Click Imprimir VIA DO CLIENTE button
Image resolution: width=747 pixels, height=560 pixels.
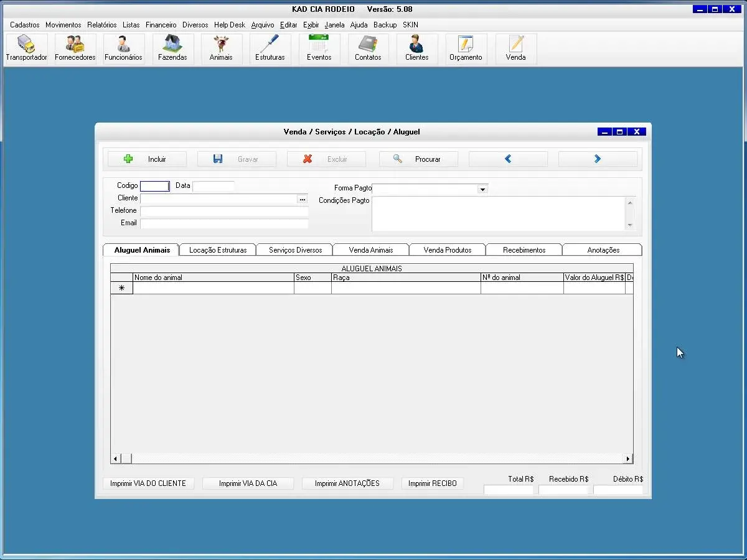click(x=148, y=483)
